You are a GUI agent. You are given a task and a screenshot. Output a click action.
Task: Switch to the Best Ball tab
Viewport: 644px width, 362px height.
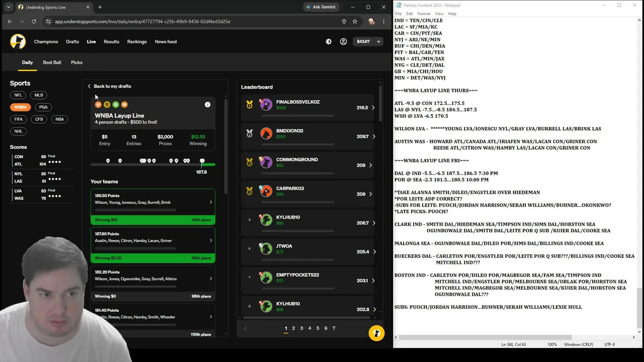[52, 62]
